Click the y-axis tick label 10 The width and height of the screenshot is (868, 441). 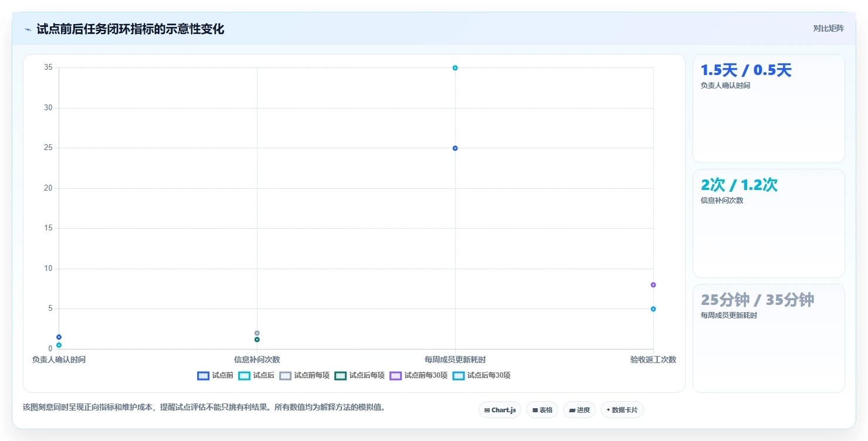click(x=48, y=269)
